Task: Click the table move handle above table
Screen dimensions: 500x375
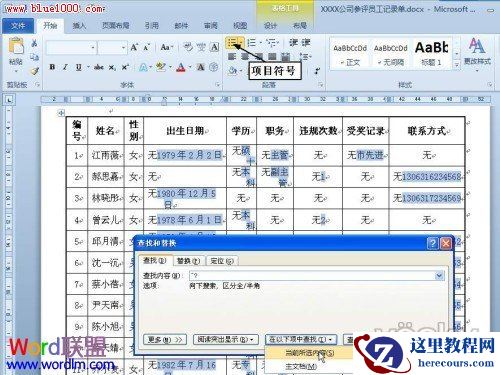Action: click(61, 113)
